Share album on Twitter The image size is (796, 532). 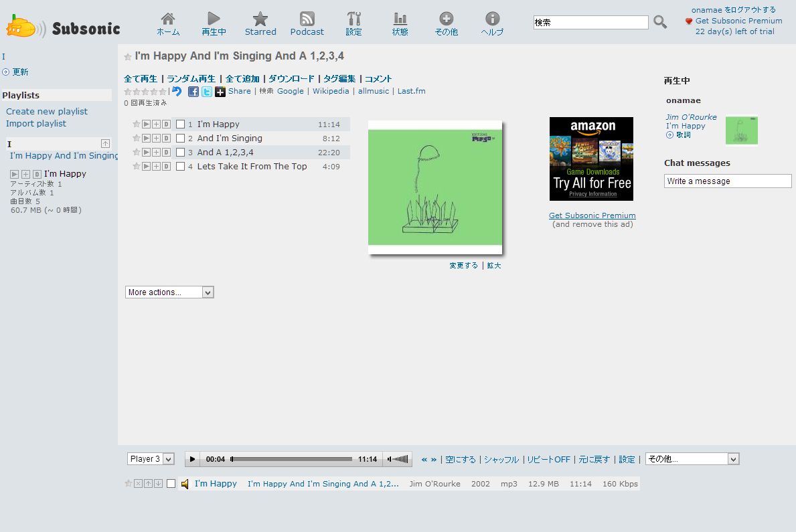point(207,92)
